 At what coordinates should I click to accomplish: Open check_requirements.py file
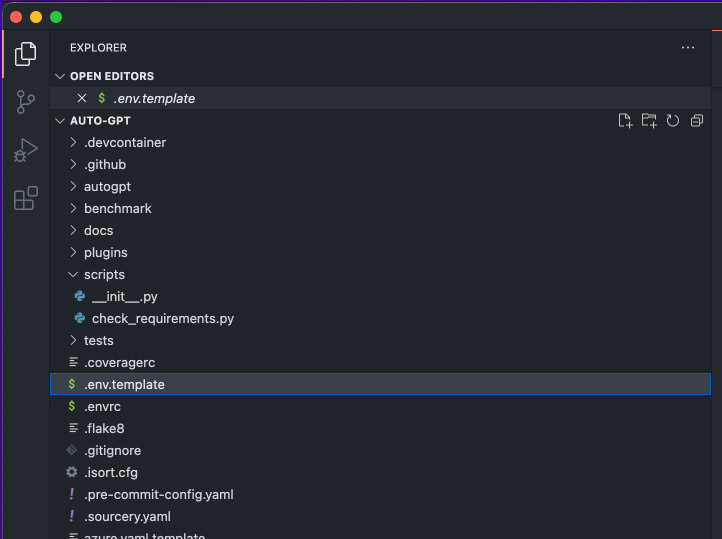163,319
